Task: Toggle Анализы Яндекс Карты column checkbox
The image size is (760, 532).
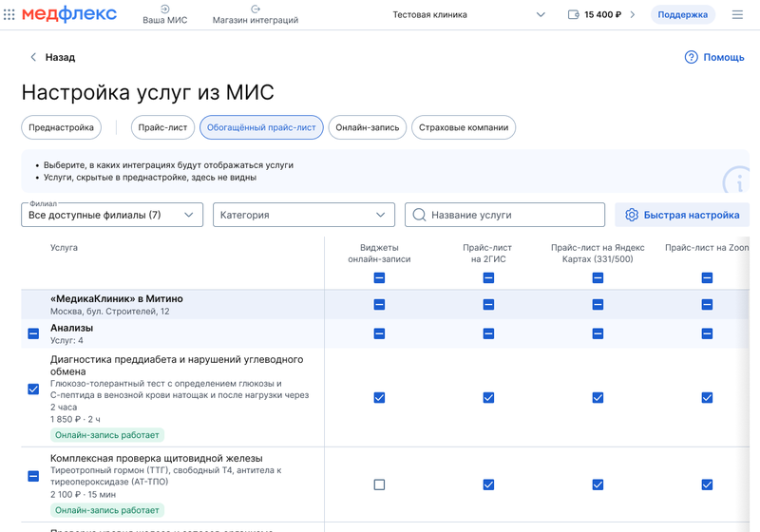Action: tap(598, 333)
